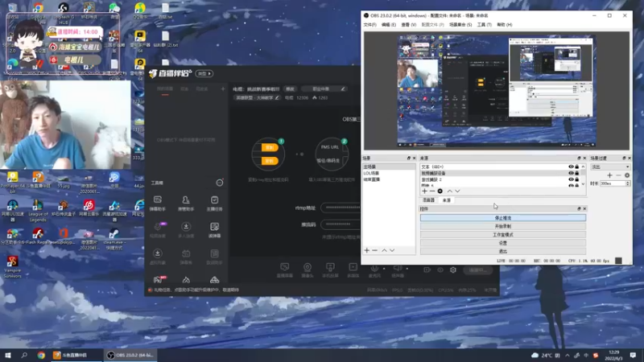The width and height of the screenshot is (644, 362).
Task: Click the rtmp地址 input field
Action: tap(341, 208)
